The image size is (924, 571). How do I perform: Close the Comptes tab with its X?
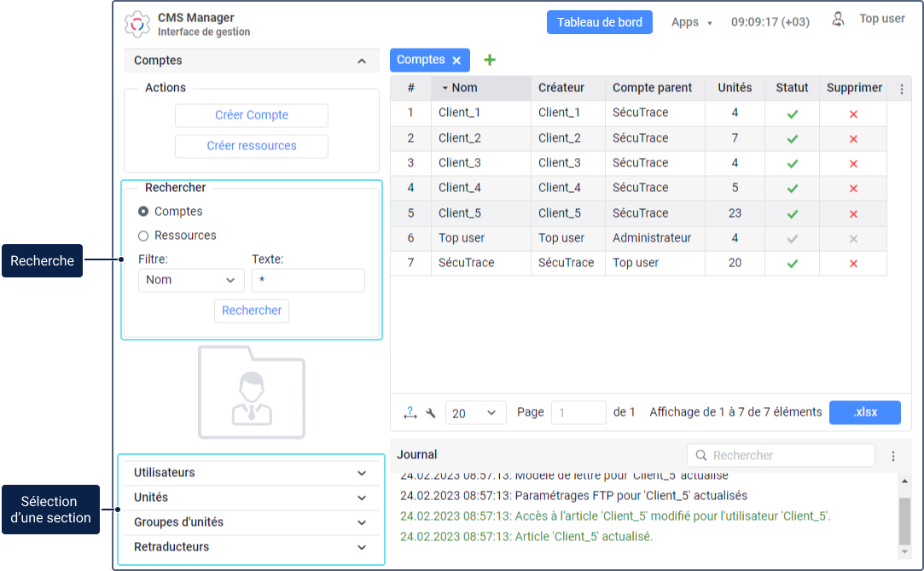click(x=456, y=61)
